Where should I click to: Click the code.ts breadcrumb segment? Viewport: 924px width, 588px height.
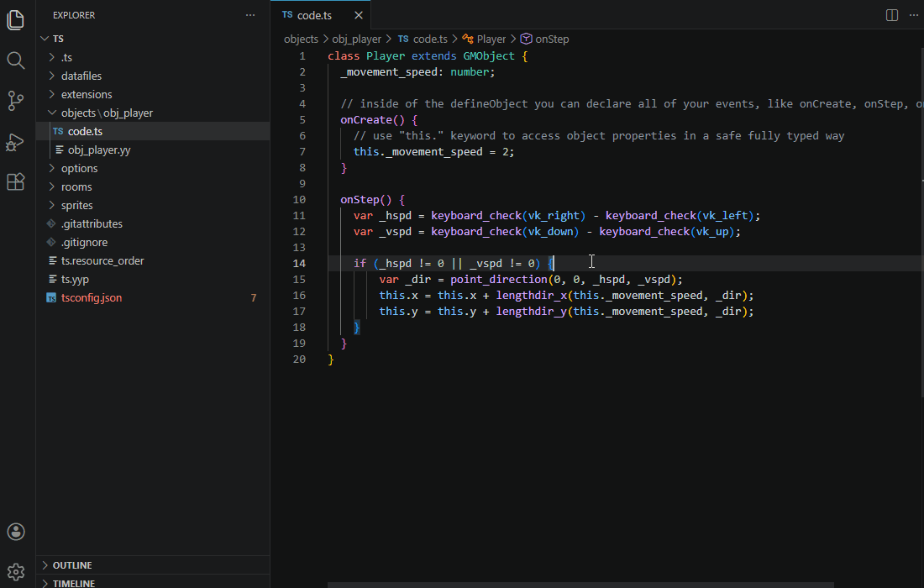[423, 39]
